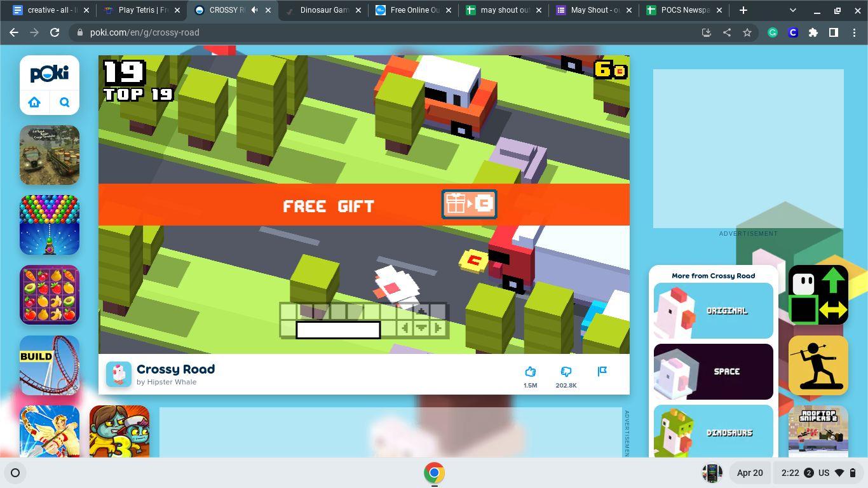
Task: Open the roller coaster Build game
Action: pos(50,365)
